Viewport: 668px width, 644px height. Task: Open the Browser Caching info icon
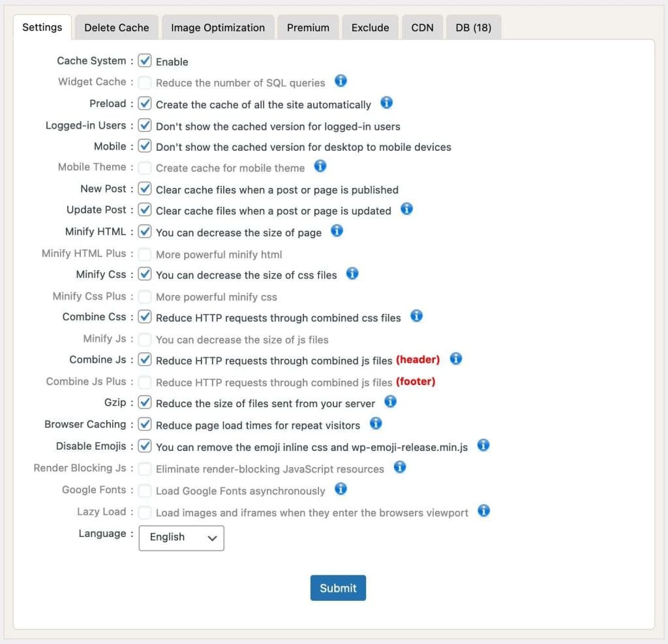tap(376, 423)
